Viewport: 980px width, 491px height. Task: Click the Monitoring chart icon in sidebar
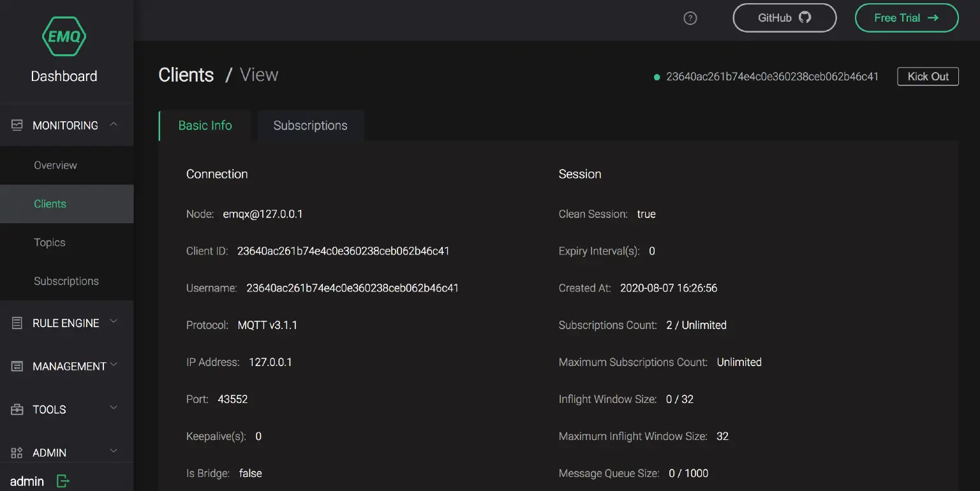[x=17, y=125]
